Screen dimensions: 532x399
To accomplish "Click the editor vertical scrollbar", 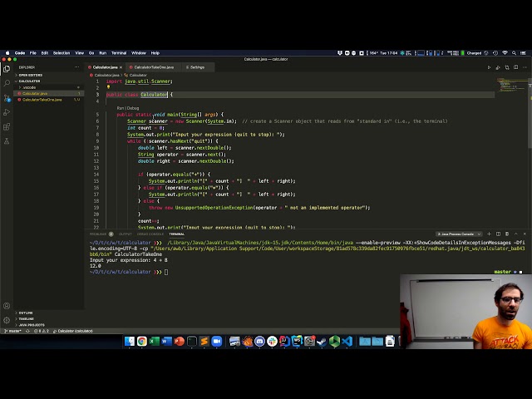I will (x=530, y=114).
